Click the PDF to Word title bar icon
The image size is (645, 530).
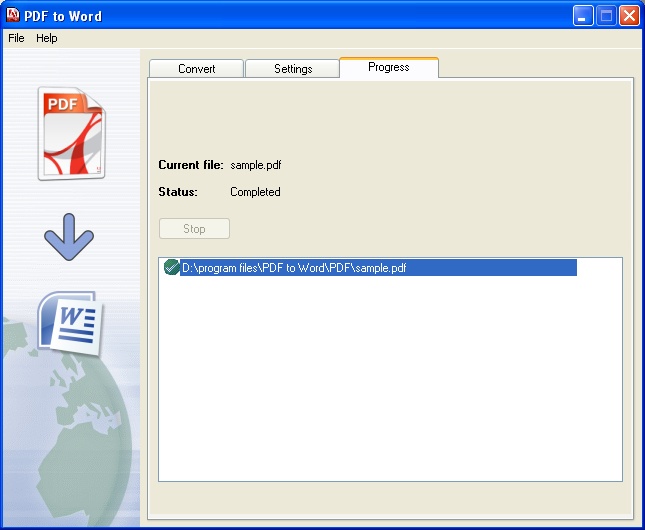click(x=13, y=15)
